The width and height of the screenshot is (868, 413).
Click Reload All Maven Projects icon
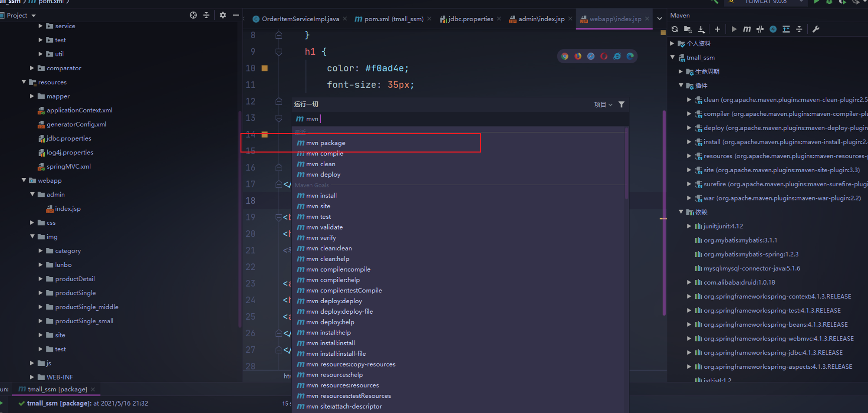coord(674,29)
